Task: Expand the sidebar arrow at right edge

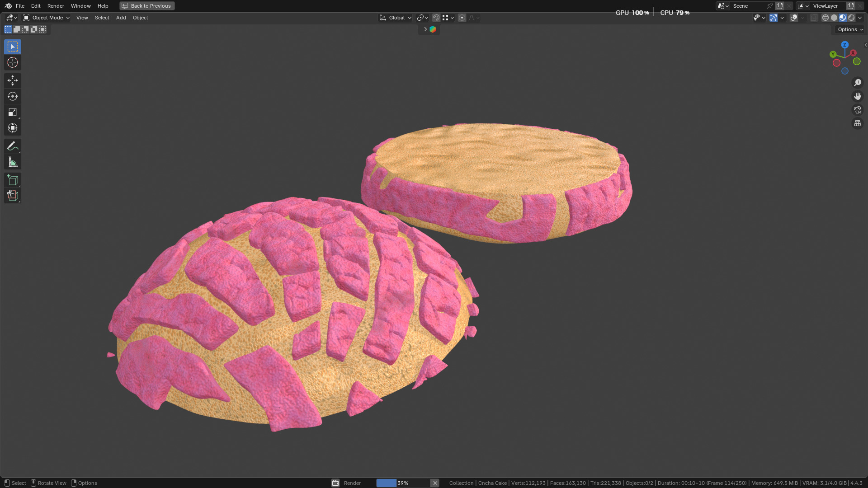Action: tap(866, 45)
